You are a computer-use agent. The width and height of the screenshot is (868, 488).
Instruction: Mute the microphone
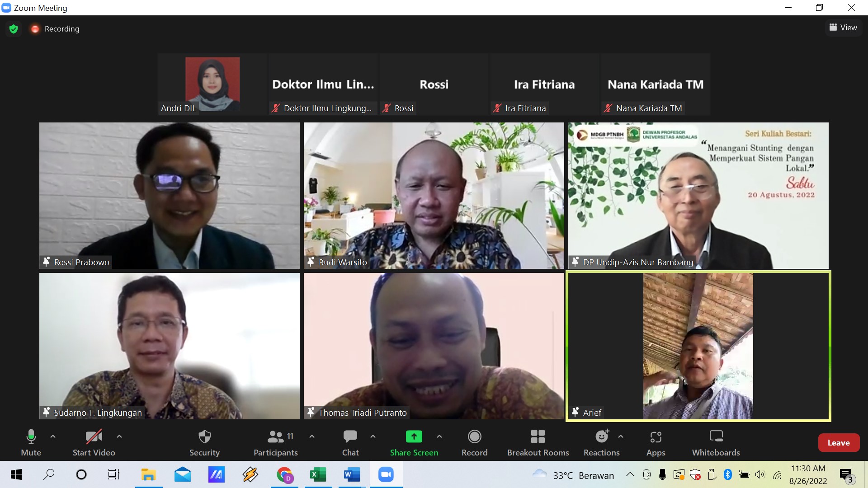point(31,442)
